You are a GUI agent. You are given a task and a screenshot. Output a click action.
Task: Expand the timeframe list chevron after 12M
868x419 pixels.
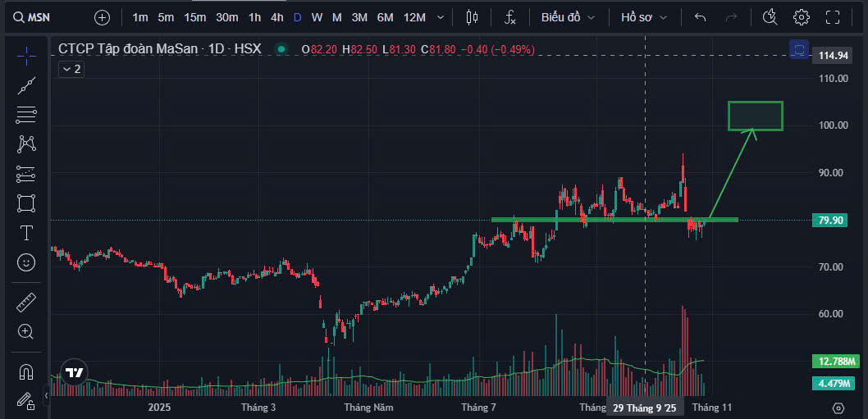[441, 17]
